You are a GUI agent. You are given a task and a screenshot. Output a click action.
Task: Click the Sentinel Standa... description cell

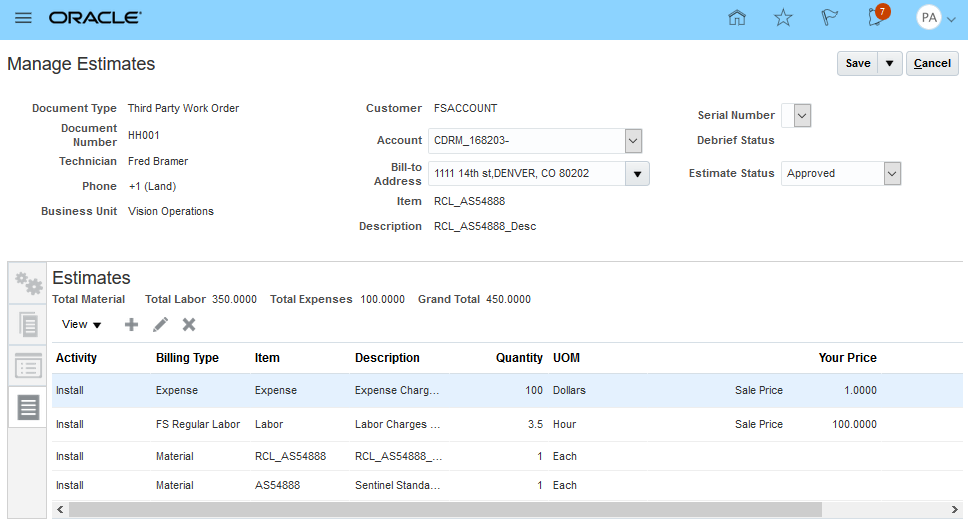click(397, 486)
